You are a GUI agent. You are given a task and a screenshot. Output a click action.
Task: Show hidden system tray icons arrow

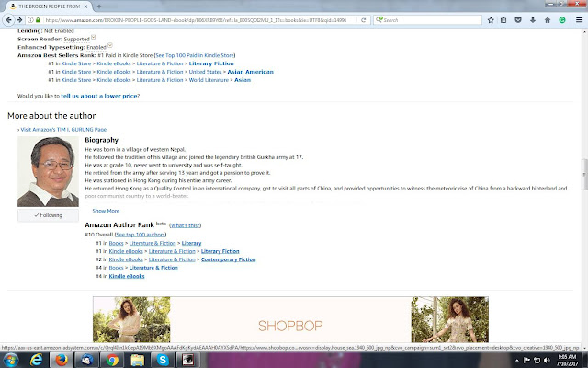[x=517, y=361]
